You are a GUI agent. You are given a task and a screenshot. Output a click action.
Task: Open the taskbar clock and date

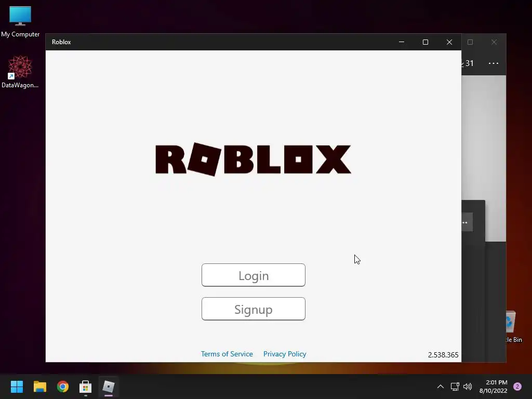494,387
